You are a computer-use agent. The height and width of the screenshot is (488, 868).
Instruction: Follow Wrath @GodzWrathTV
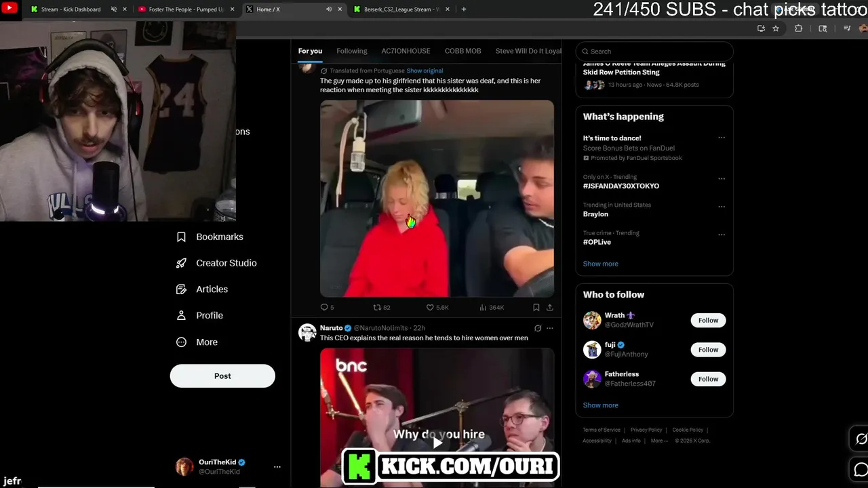click(x=708, y=320)
